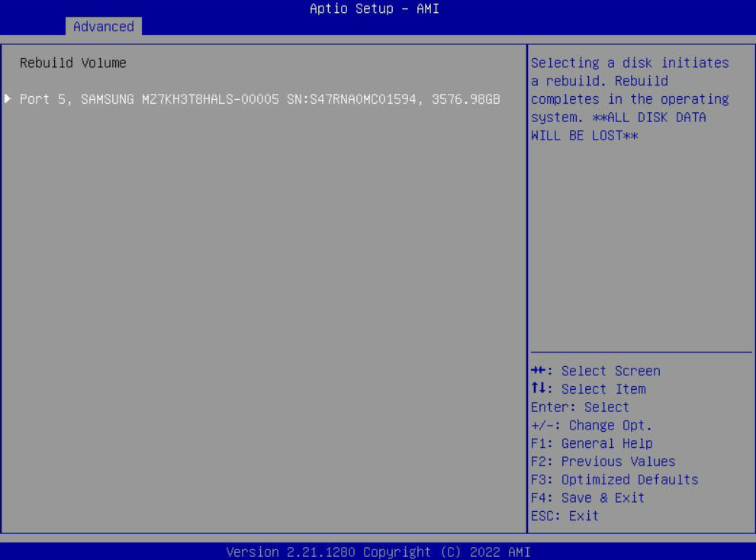Click the Enter: Select hint
The height and width of the screenshot is (560, 756).
pos(580,407)
